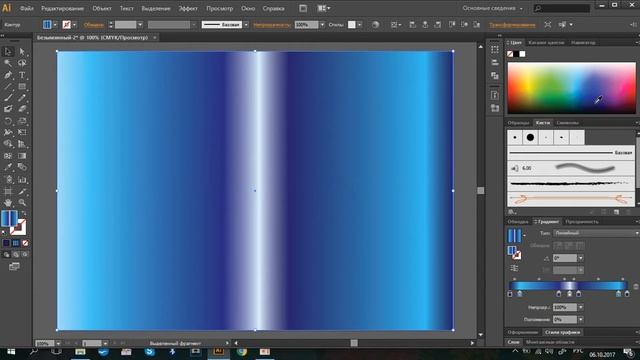Open stroke color dropdown in control bar

74,25
